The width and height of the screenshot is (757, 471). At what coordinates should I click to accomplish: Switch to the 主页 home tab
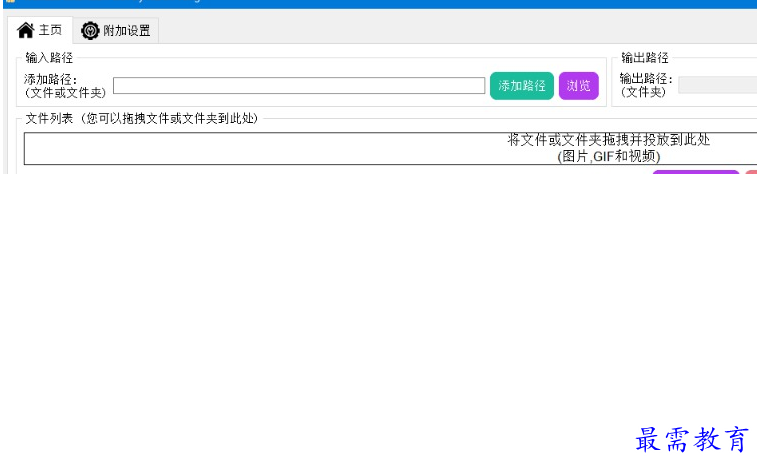[40, 30]
